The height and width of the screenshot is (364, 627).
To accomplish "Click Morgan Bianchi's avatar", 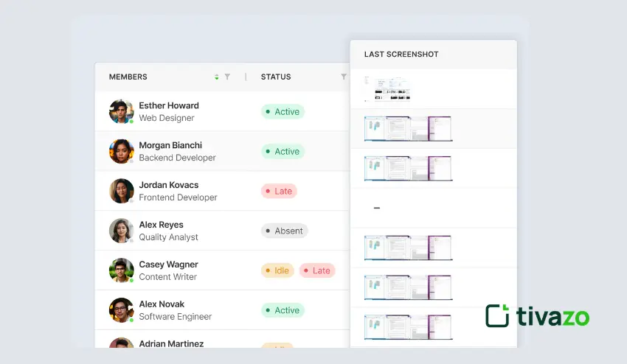I will point(121,151).
